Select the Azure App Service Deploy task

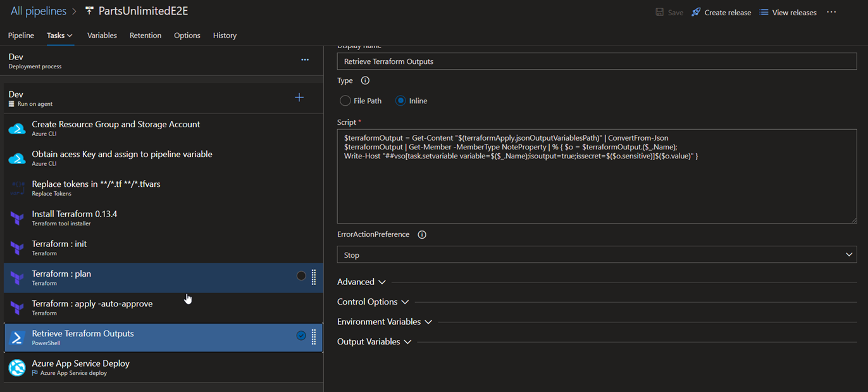163,367
